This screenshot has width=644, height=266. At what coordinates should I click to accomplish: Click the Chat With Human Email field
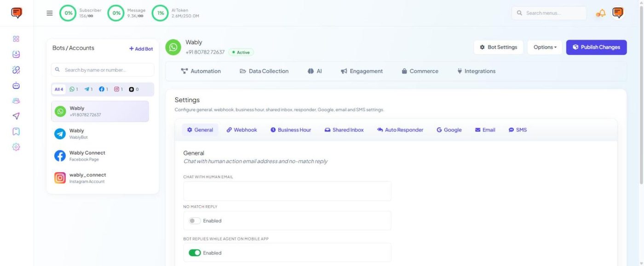tap(287, 191)
